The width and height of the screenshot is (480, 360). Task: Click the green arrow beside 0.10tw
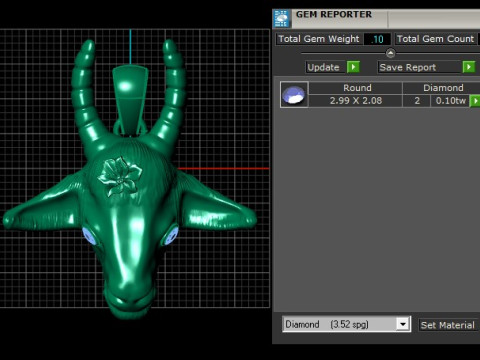click(475, 101)
